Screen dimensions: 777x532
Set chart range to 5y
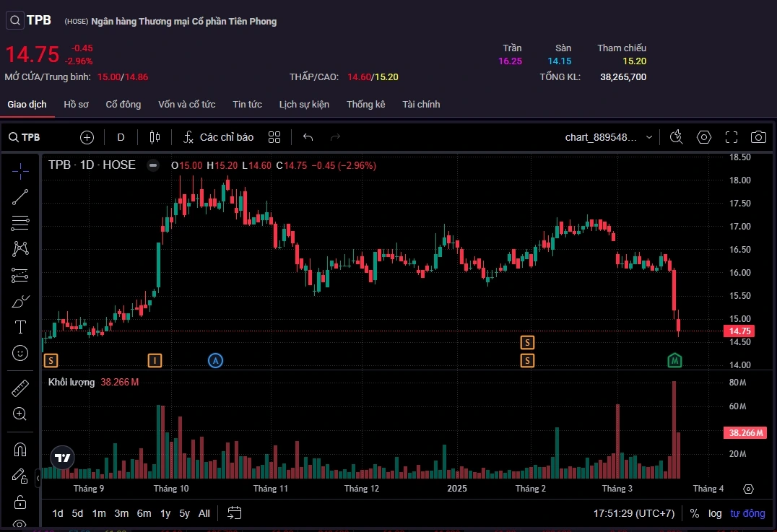coord(184,514)
